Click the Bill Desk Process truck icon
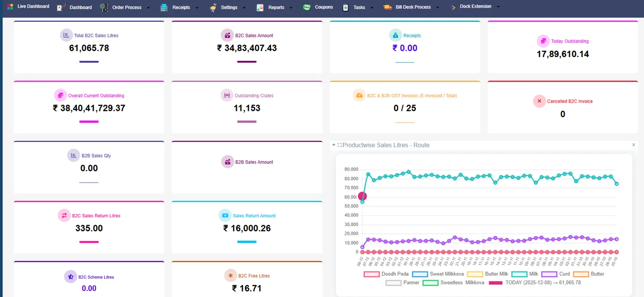Viewport: 644px width, 297px height. tap(387, 7)
